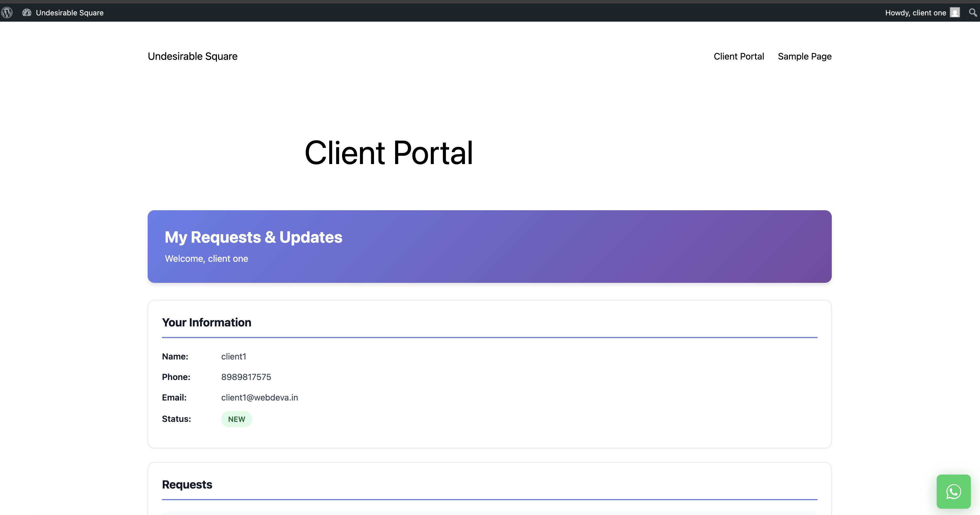Click the dashboard gauge icon

pyautogui.click(x=27, y=13)
